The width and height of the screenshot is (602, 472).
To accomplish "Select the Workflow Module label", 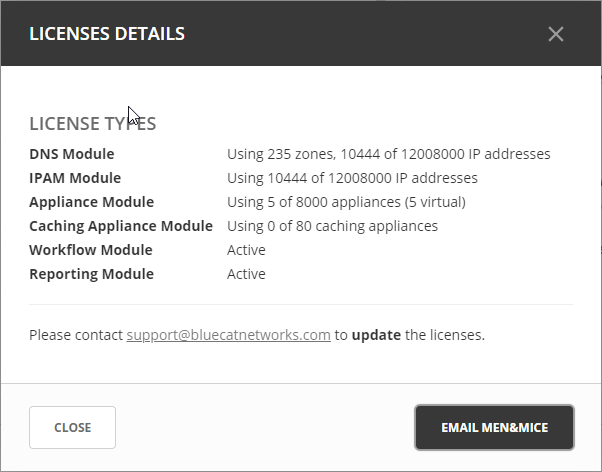I will pos(91,250).
